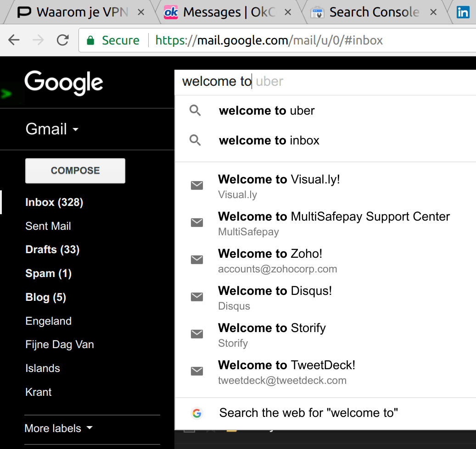Click the envelope icon for Welcome to Zoho!
This screenshot has height=449, width=476.
[x=197, y=260]
